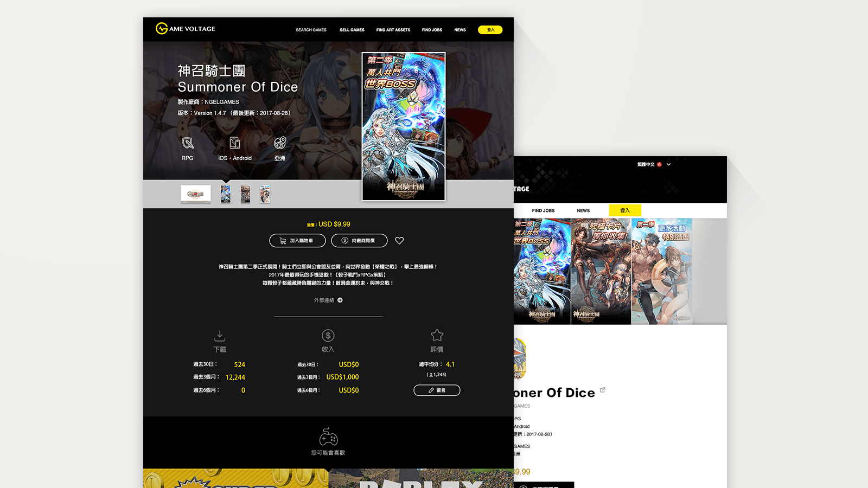Screen dimensions: 868x488
Task: Click the Version 1.4.7 text
Action: [210, 113]
